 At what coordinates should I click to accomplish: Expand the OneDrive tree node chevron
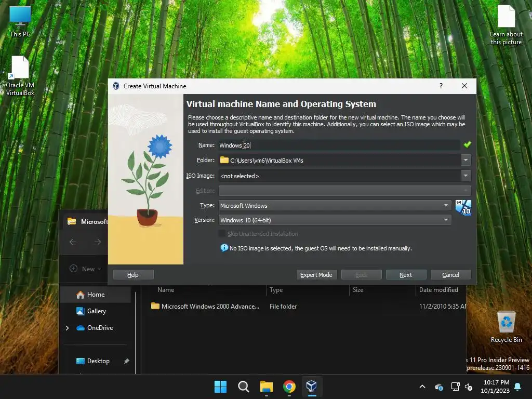click(x=67, y=328)
